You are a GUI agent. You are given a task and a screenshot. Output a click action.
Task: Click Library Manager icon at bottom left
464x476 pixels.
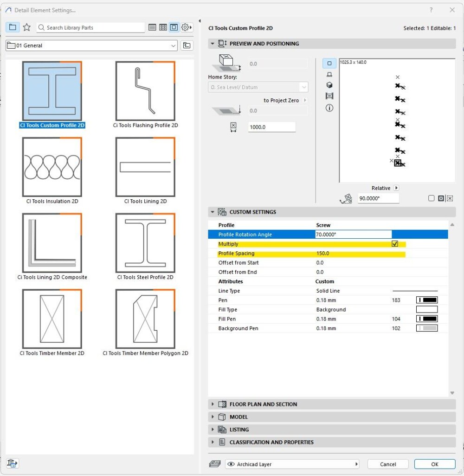[x=12, y=463]
